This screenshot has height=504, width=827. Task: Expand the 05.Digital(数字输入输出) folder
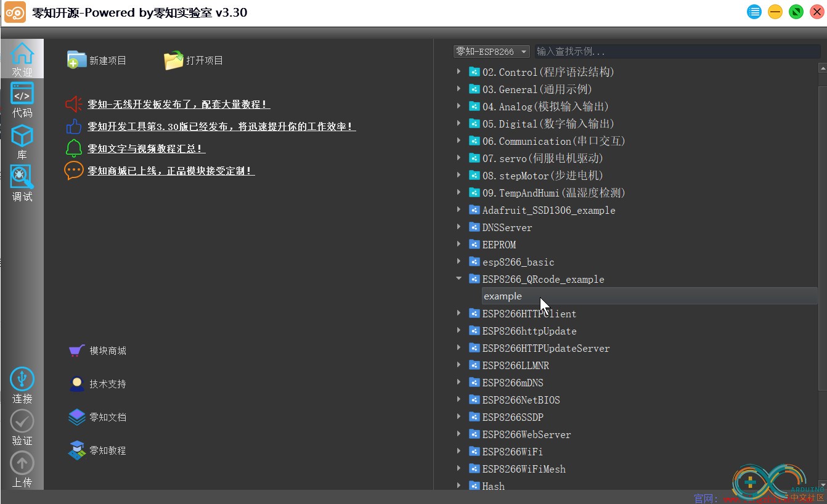coord(458,123)
